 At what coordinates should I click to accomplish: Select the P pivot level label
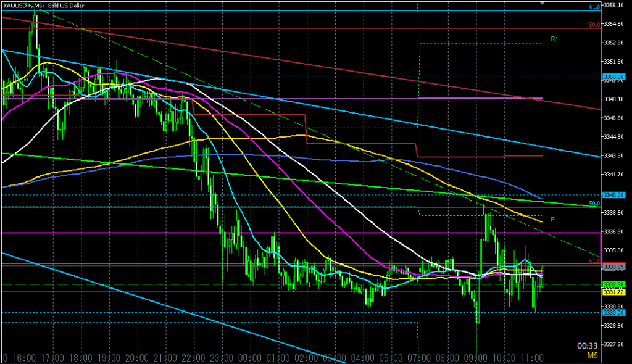pyautogui.click(x=552, y=219)
